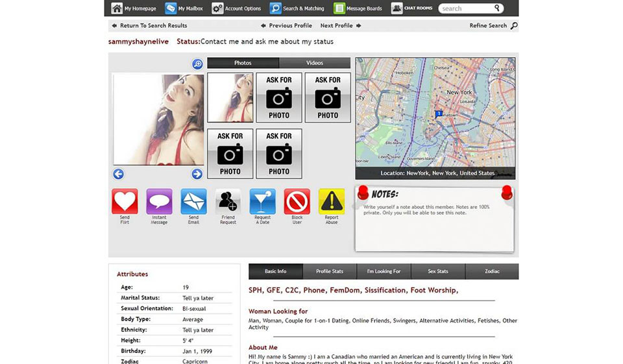Click in the search input field
Screen dimensions: 623x364
(x=465, y=8)
